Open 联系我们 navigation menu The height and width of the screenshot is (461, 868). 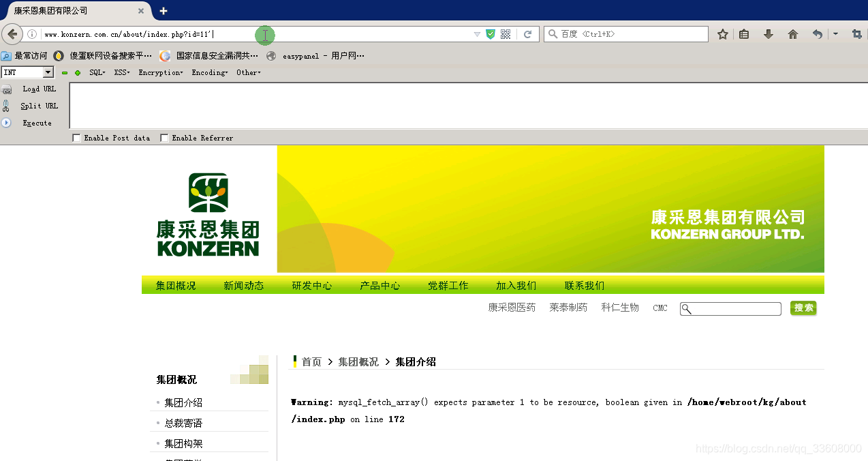[585, 286]
